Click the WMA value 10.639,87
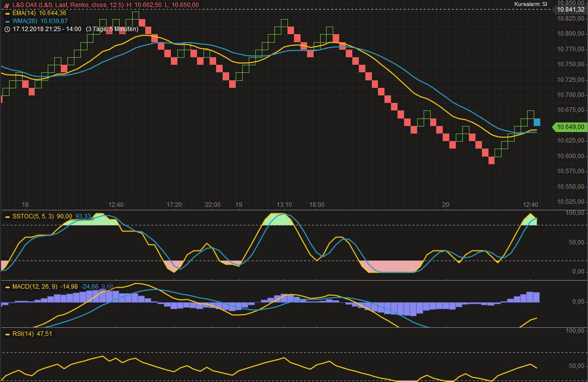 pos(54,21)
